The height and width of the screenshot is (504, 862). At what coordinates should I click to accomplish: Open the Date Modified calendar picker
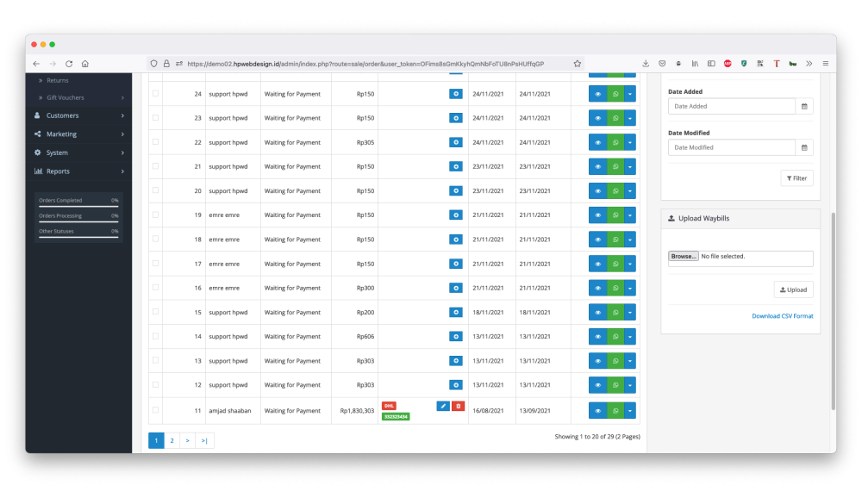804,147
